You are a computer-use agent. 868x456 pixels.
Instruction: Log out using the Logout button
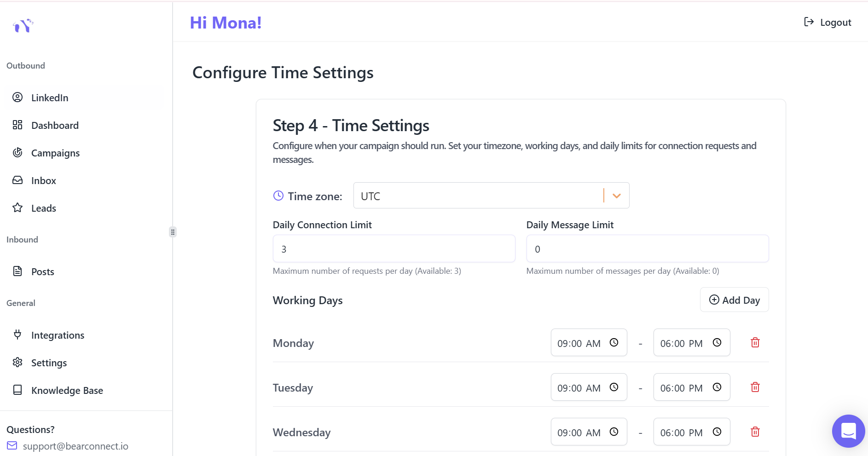[x=827, y=22]
